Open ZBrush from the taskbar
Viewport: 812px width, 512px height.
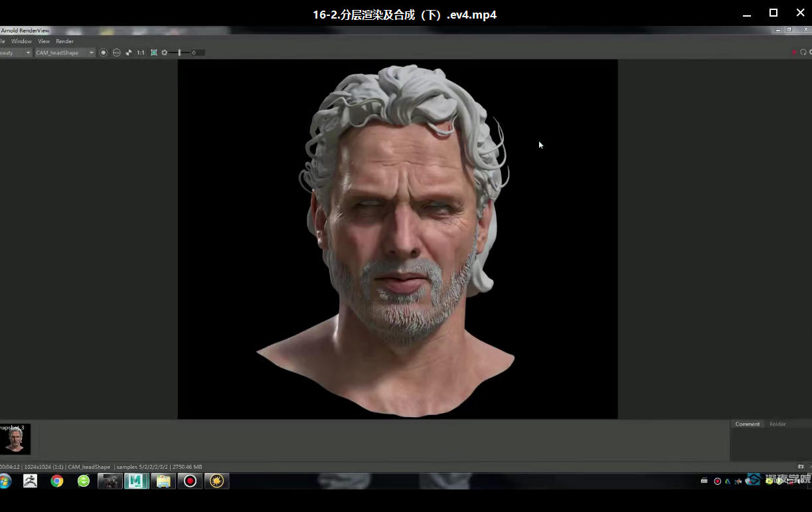coord(30,481)
